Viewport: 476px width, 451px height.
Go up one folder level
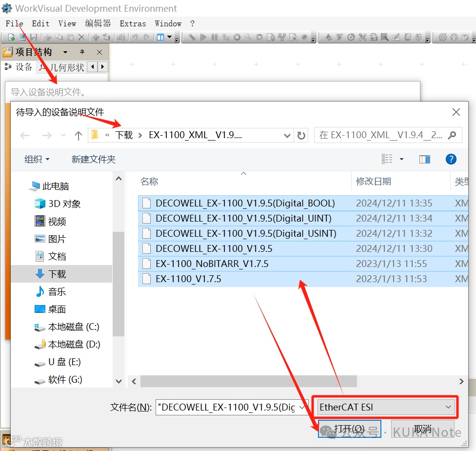point(79,135)
